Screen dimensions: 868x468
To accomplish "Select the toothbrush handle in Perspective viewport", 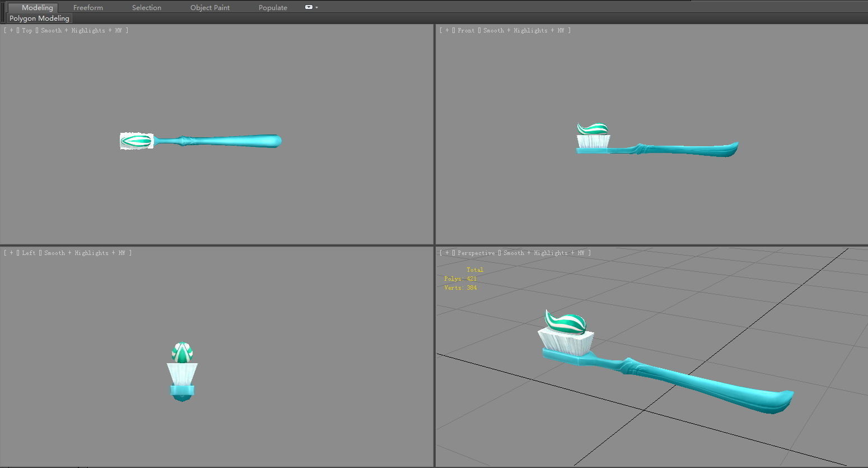I will (706, 384).
